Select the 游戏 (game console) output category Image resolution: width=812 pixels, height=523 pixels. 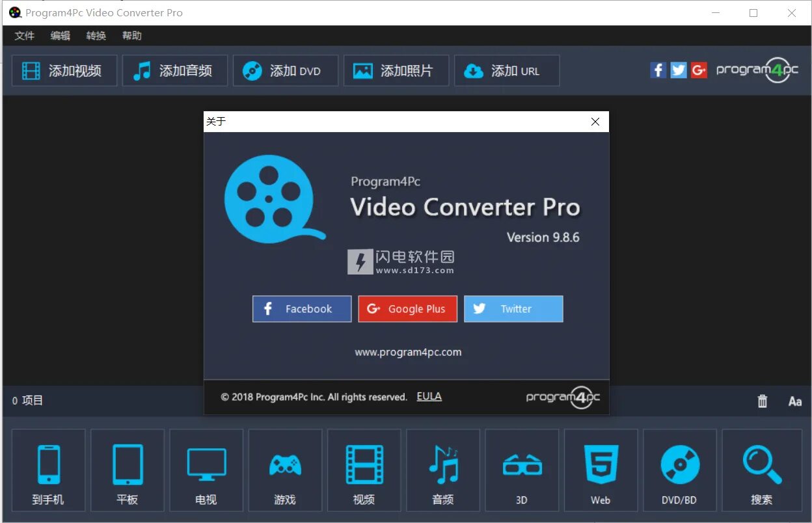285,470
